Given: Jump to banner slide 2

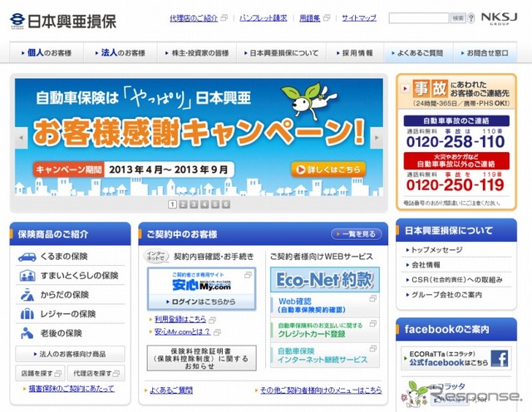Looking at the screenshot, I should click(x=183, y=204).
